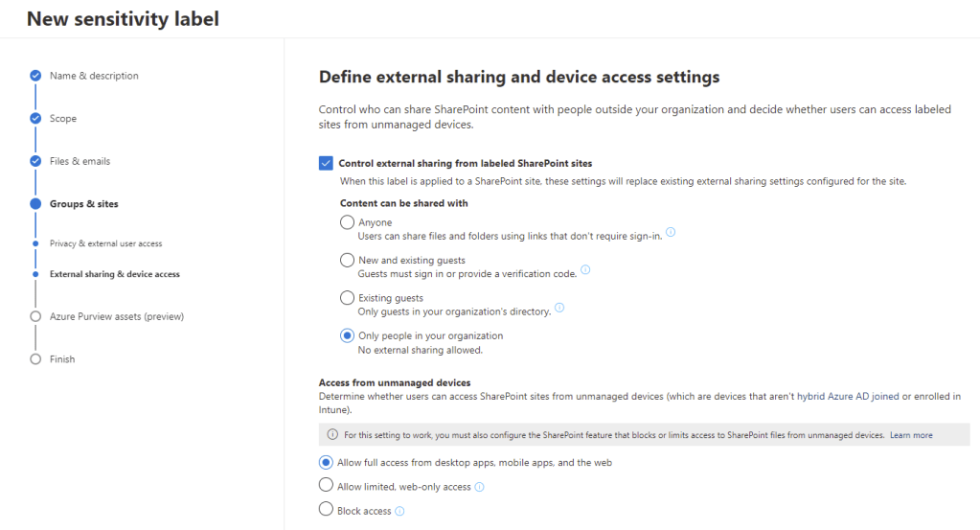
Task: Select Only people in your organization
Action: click(x=348, y=335)
